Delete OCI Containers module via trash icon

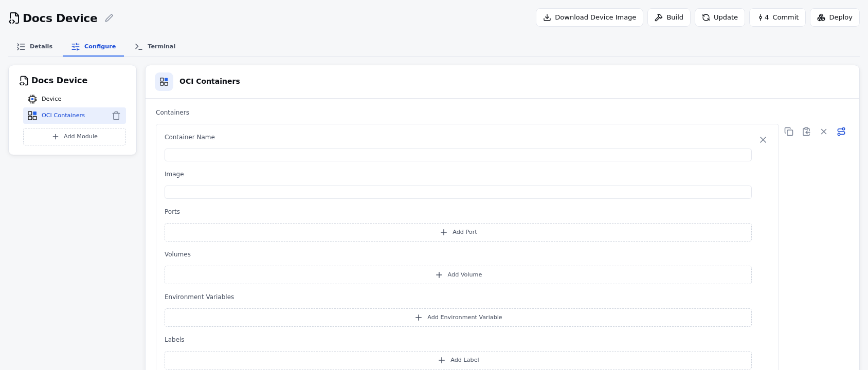click(116, 116)
